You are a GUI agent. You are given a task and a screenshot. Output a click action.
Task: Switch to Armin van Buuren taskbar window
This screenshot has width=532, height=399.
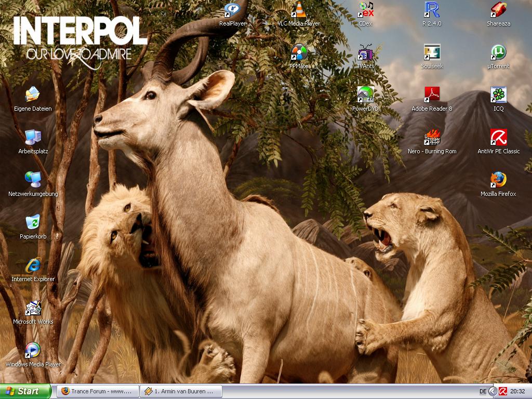coord(181,391)
